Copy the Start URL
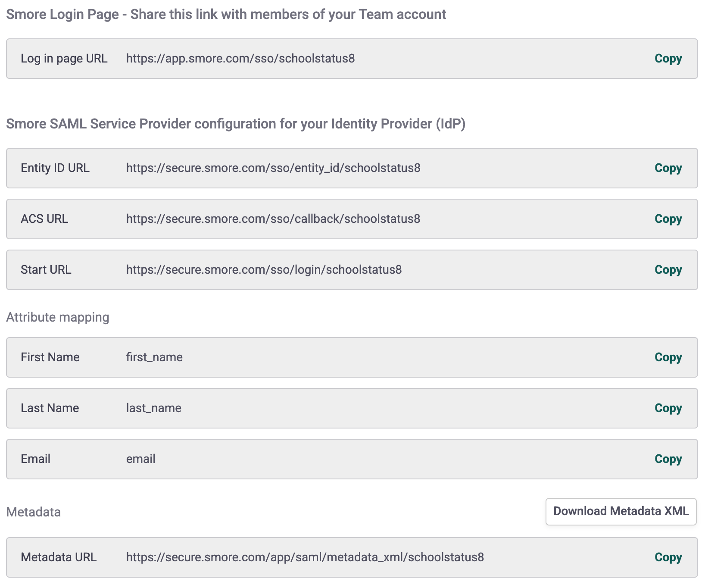Screen dimensions: 705x588 (668, 270)
